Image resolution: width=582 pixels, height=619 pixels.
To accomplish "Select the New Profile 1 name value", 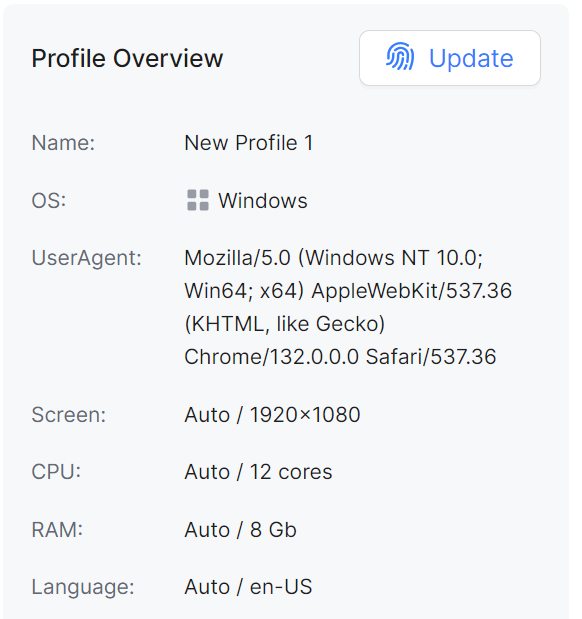I will coord(249,143).
